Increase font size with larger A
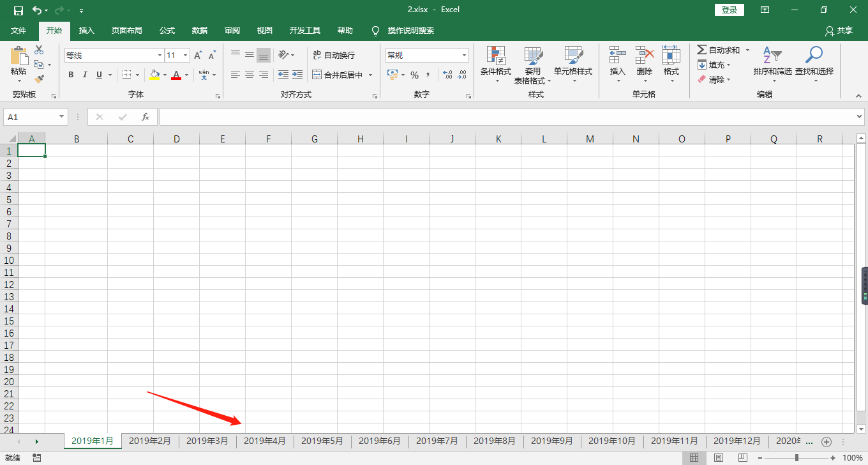 (x=198, y=56)
